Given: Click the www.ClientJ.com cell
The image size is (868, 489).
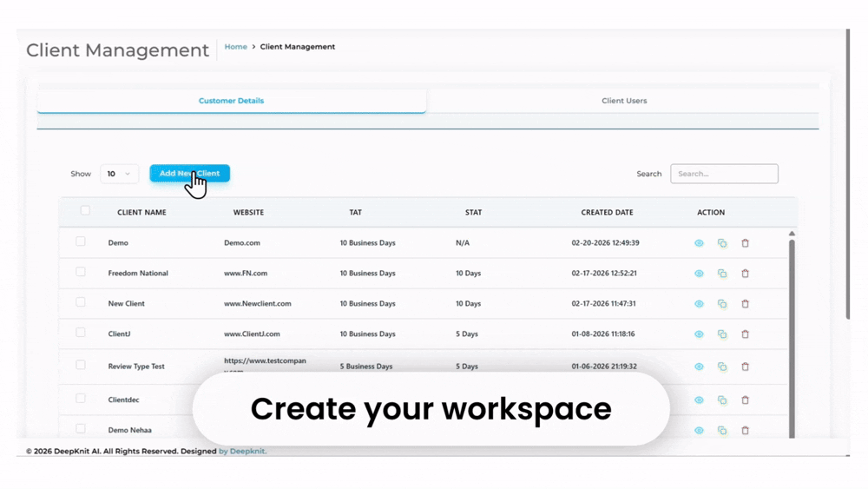Looking at the screenshot, I should tap(252, 334).
